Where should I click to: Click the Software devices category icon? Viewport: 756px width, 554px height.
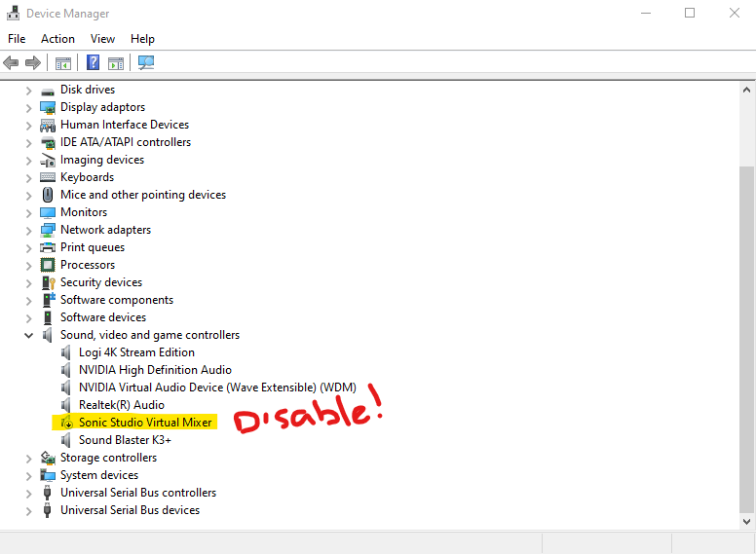click(48, 317)
